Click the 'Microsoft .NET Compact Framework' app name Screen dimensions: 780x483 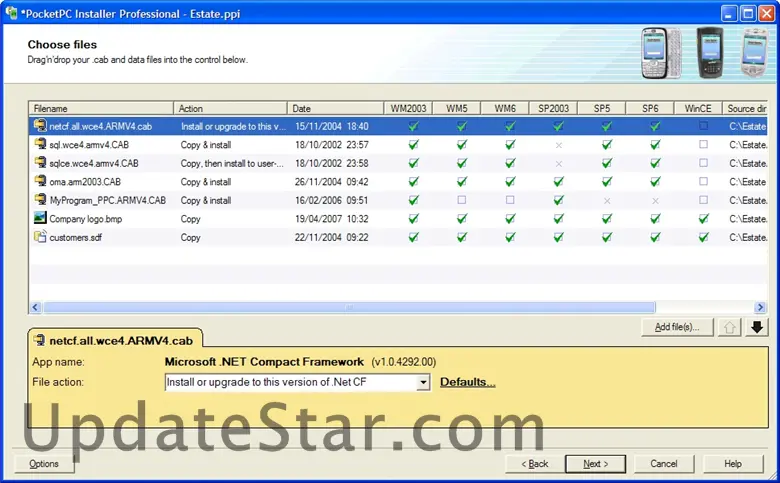pyautogui.click(x=264, y=362)
